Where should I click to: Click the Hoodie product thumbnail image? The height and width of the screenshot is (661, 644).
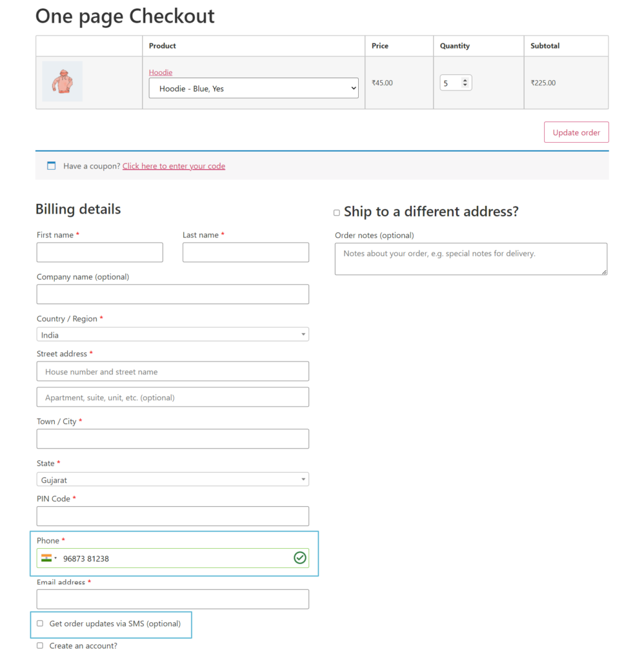(62, 81)
